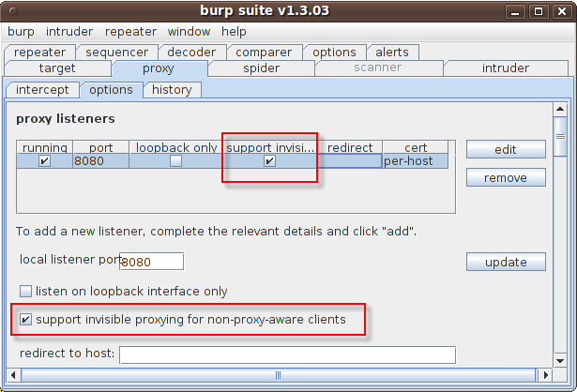
Task: Uncheck support invisible proxying for non-proxy-aware clients
Action: [26, 320]
